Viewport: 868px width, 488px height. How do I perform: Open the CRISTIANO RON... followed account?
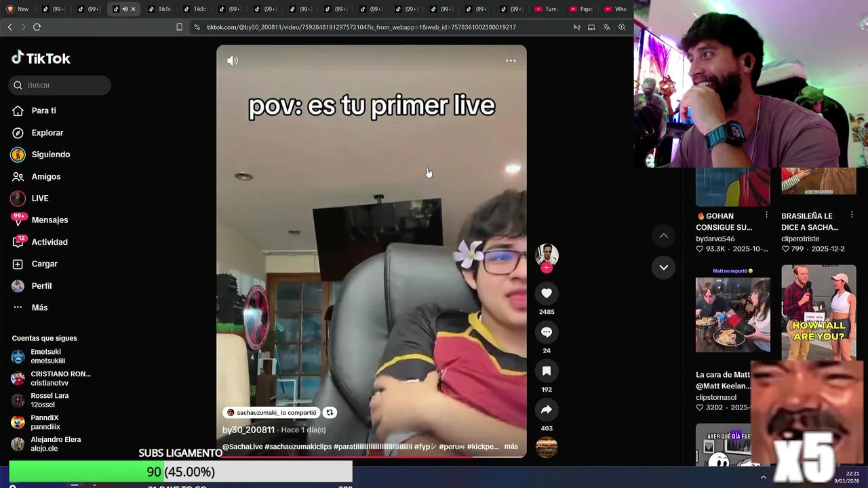tap(51, 378)
